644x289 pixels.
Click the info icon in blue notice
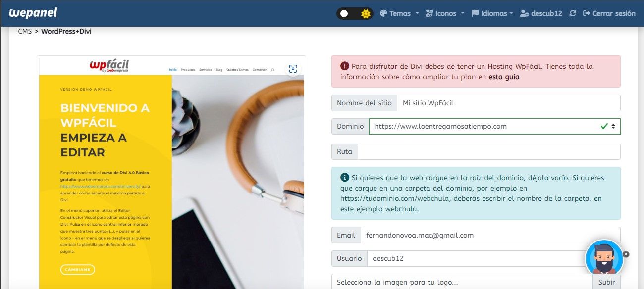[x=344, y=177]
